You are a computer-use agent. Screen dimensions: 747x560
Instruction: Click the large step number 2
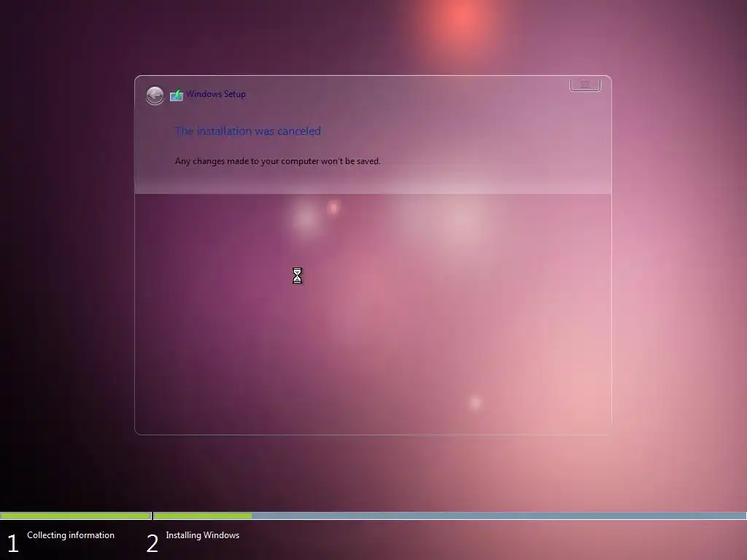tap(152, 543)
